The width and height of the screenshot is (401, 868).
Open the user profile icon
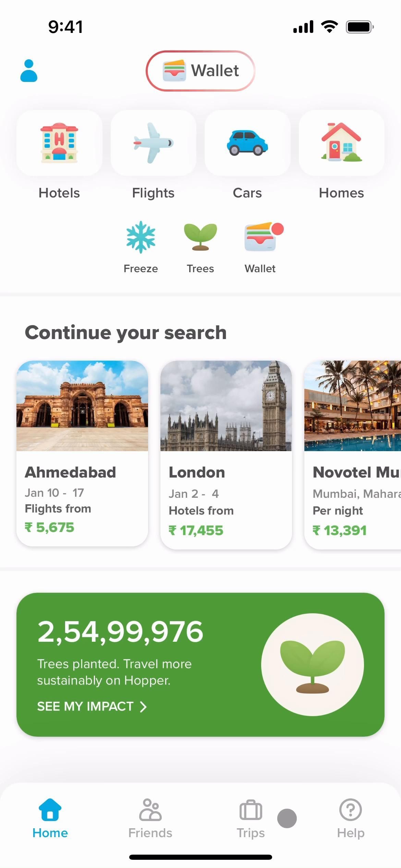[x=29, y=71]
